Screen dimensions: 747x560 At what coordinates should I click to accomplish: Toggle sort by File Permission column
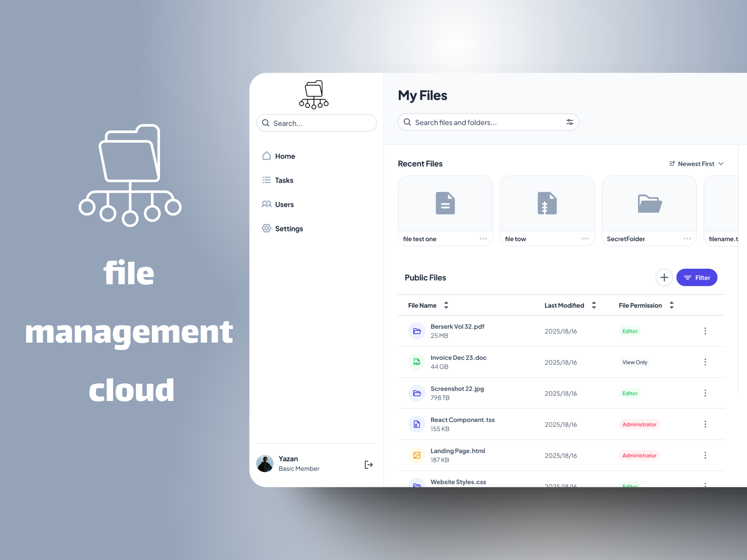[x=671, y=305]
